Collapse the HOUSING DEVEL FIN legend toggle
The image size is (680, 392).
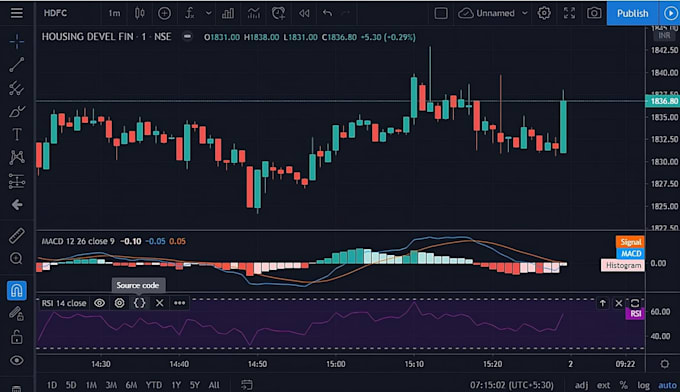(187, 37)
